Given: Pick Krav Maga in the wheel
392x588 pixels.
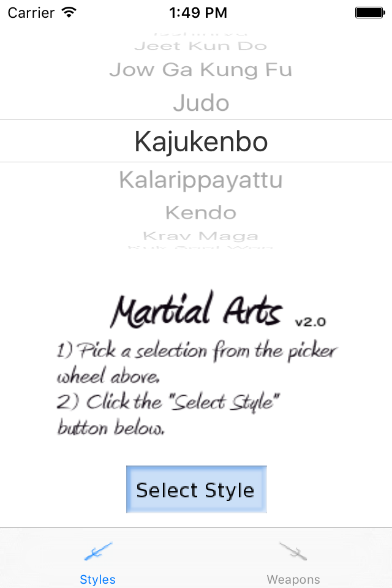Looking at the screenshot, I should pos(200,236).
